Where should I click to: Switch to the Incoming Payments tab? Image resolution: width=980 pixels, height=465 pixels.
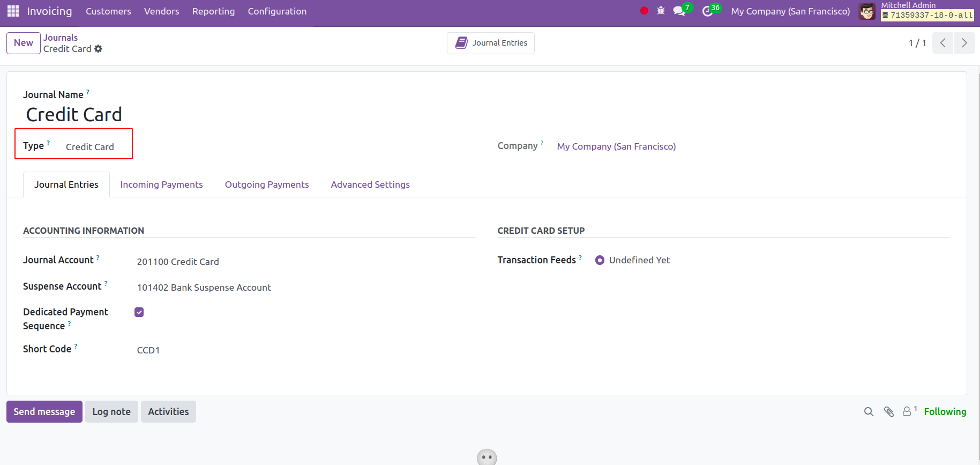coord(161,184)
